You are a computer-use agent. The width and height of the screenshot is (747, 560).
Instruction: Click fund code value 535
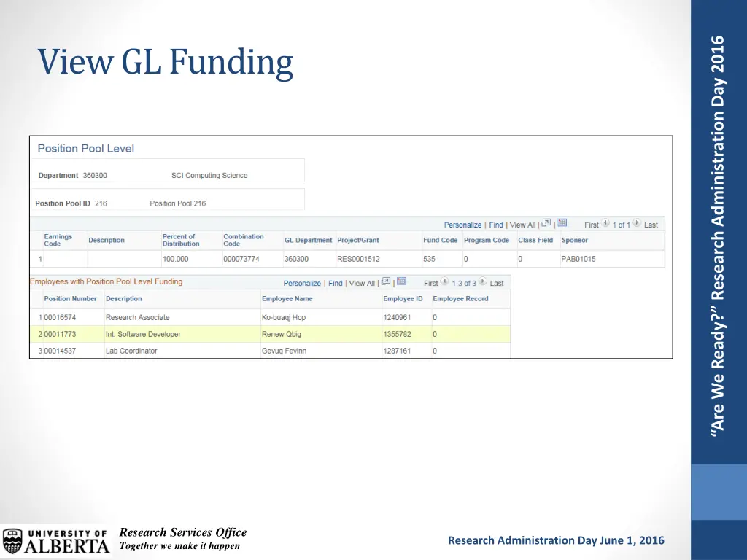pos(429,259)
